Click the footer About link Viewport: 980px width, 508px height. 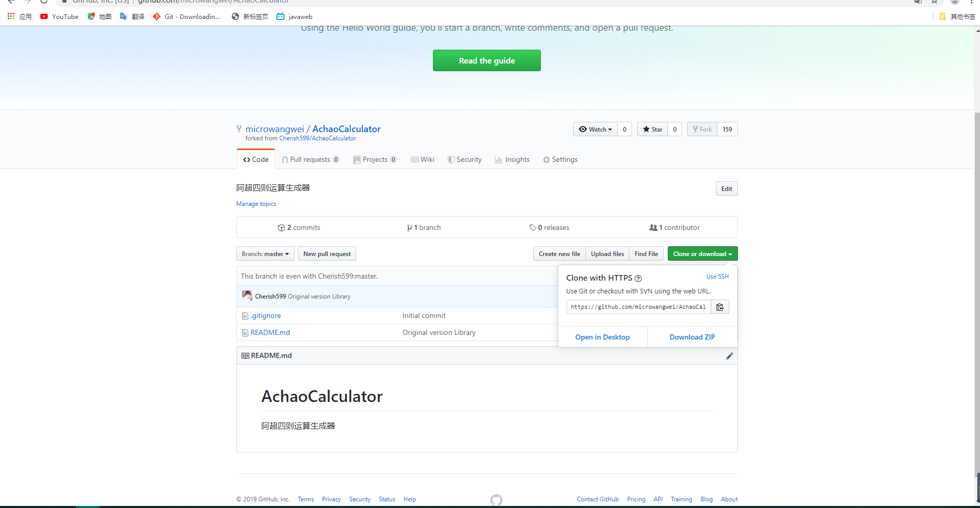pyautogui.click(x=729, y=499)
